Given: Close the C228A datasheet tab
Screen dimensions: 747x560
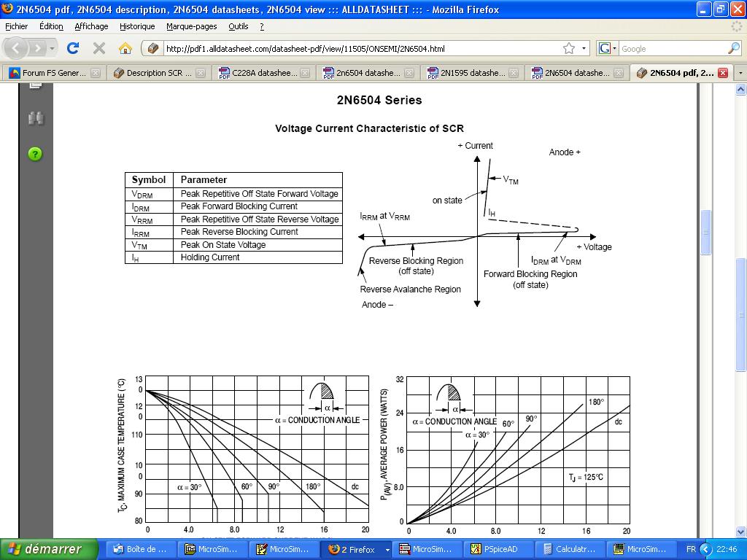Looking at the screenshot, I should 305,73.
